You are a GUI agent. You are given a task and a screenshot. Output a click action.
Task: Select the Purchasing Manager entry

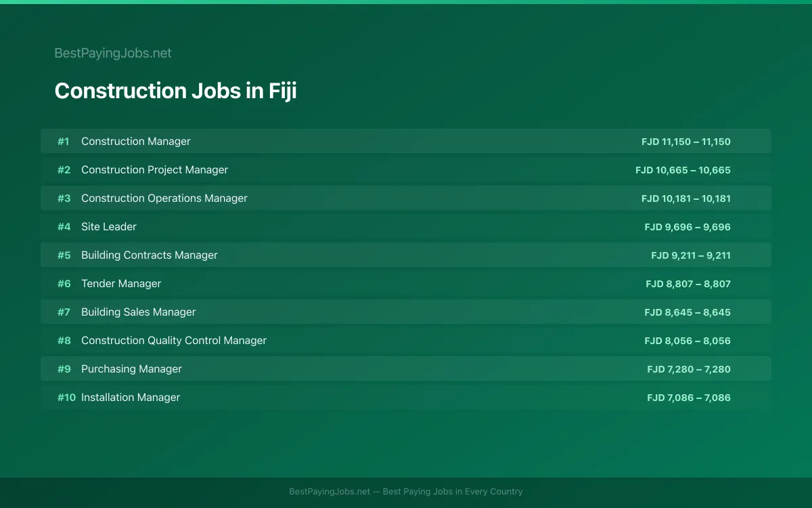(x=406, y=368)
